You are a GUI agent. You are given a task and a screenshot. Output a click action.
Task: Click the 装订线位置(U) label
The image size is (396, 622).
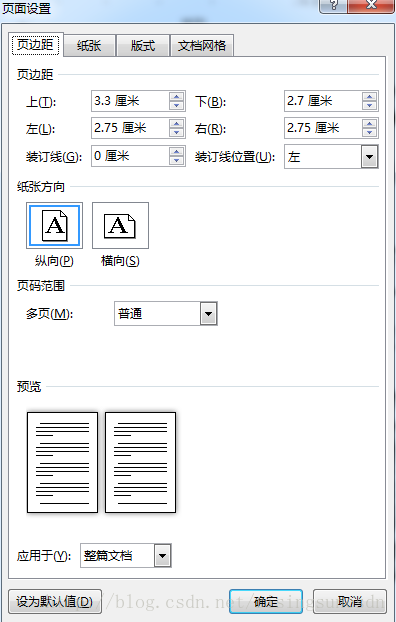[235, 157]
